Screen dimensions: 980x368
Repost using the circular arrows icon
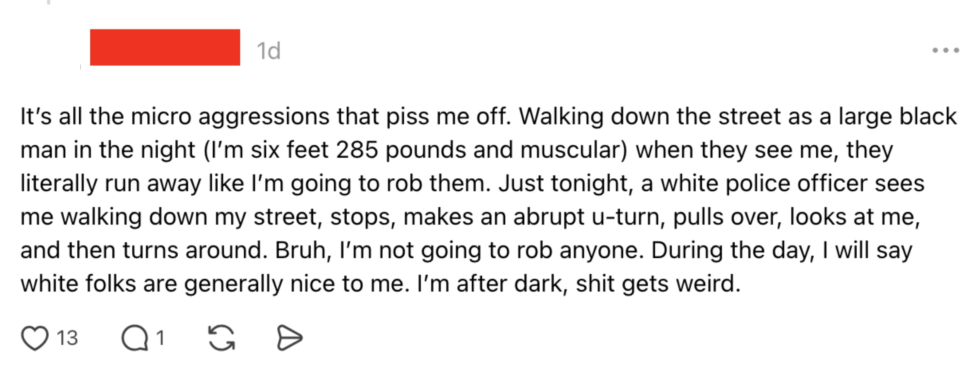click(x=222, y=338)
